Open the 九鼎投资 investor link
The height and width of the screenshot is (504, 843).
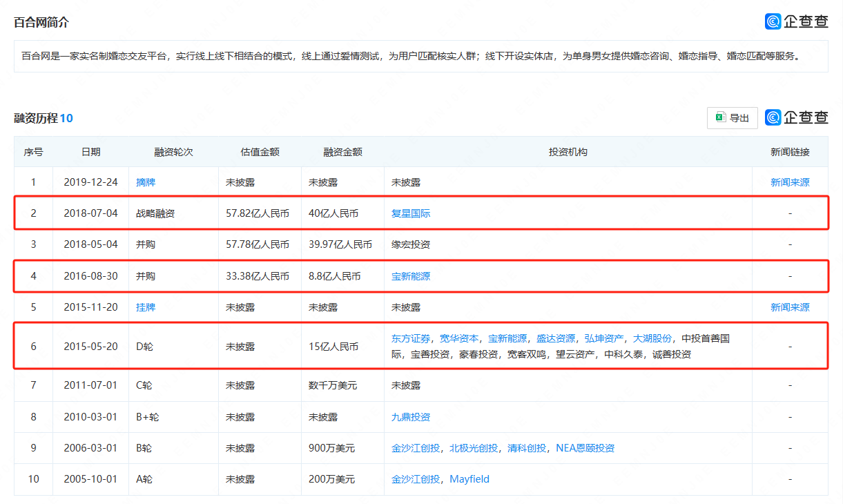coord(411,417)
